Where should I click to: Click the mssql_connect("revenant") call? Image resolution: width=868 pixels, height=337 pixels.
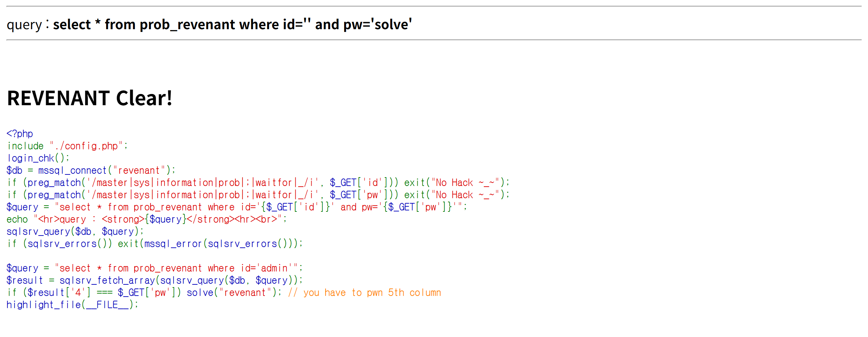click(106, 170)
